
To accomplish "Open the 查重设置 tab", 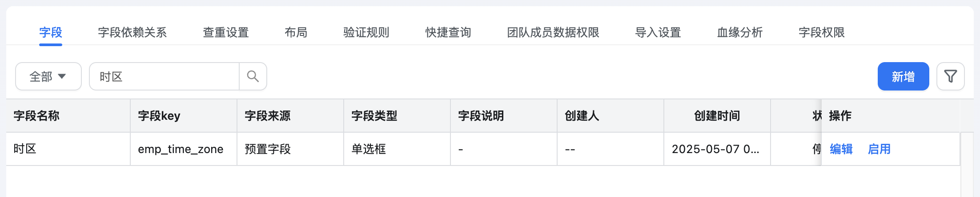I will 226,32.
